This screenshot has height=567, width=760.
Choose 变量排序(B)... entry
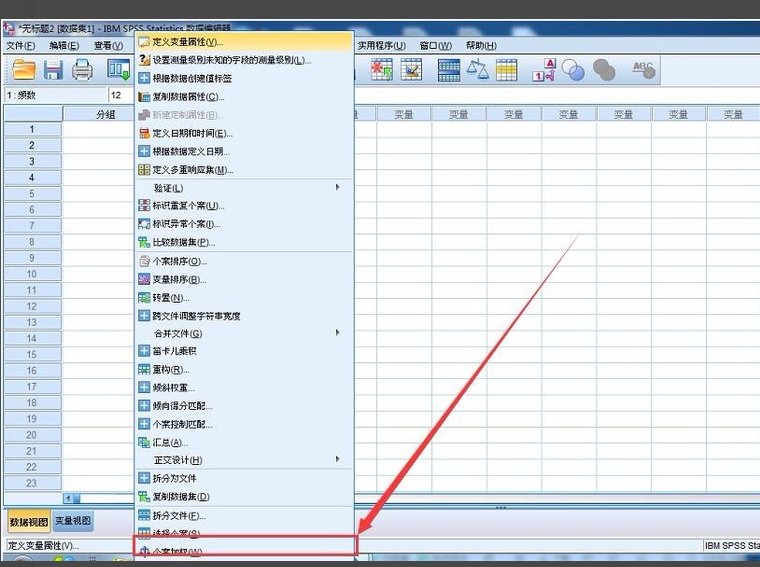coord(244,280)
